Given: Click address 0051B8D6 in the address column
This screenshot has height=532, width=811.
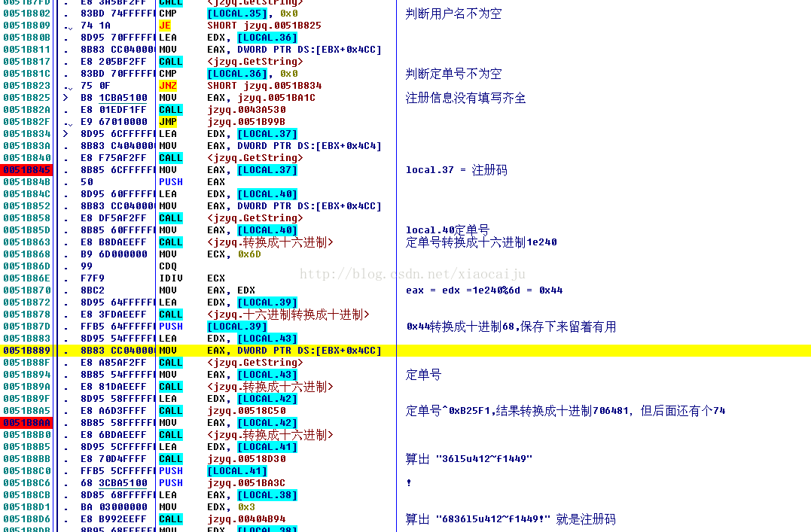Looking at the screenshot, I should (27, 518).
